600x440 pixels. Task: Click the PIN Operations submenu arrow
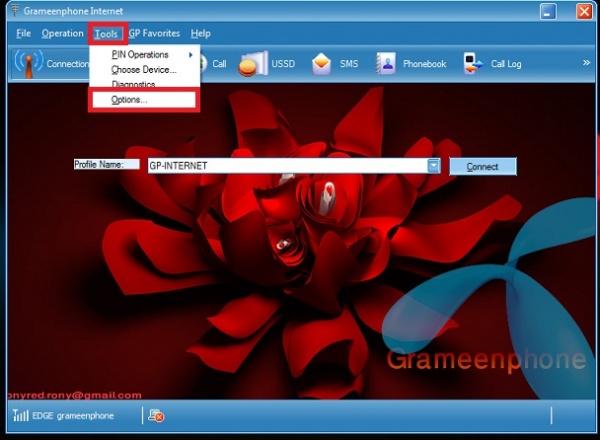[x=191, y=55]
